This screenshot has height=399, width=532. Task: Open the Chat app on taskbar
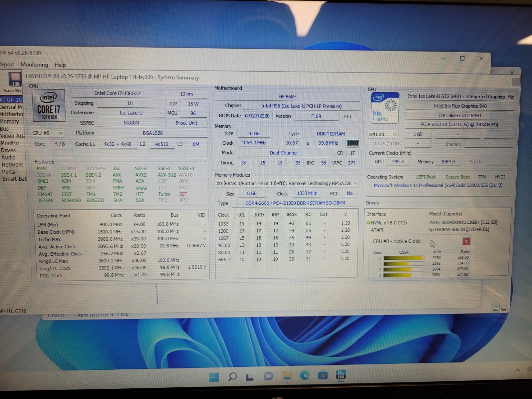click(268, 376)
